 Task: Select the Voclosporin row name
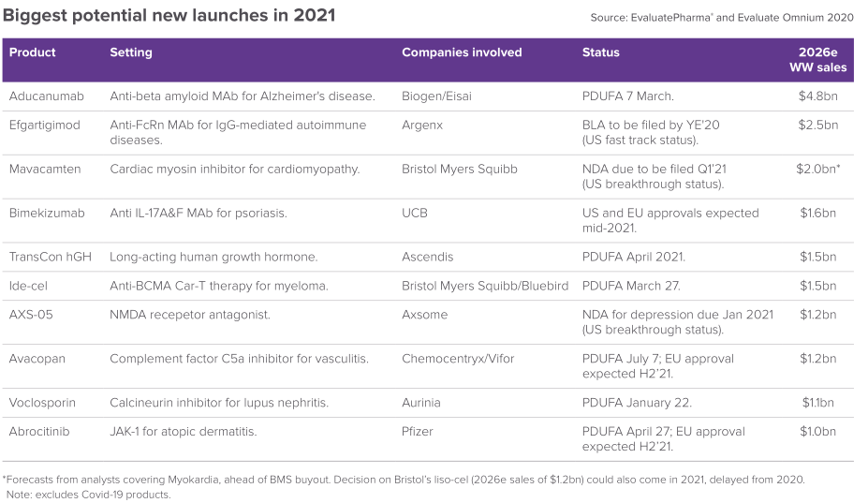coord(42,403)
